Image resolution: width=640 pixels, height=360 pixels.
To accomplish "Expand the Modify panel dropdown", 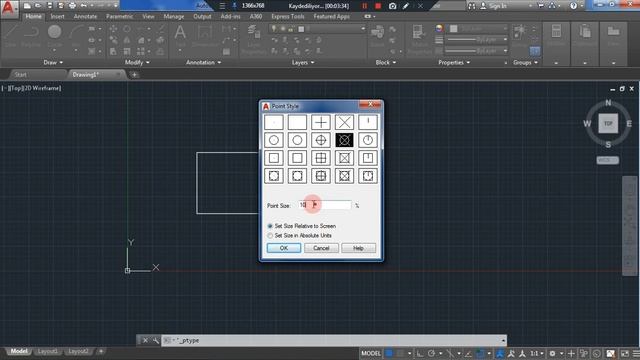I will pos(137,62).
